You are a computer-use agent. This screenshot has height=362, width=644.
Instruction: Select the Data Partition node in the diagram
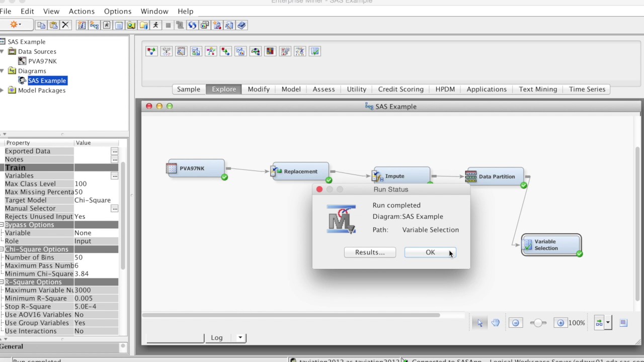point(496,176)
